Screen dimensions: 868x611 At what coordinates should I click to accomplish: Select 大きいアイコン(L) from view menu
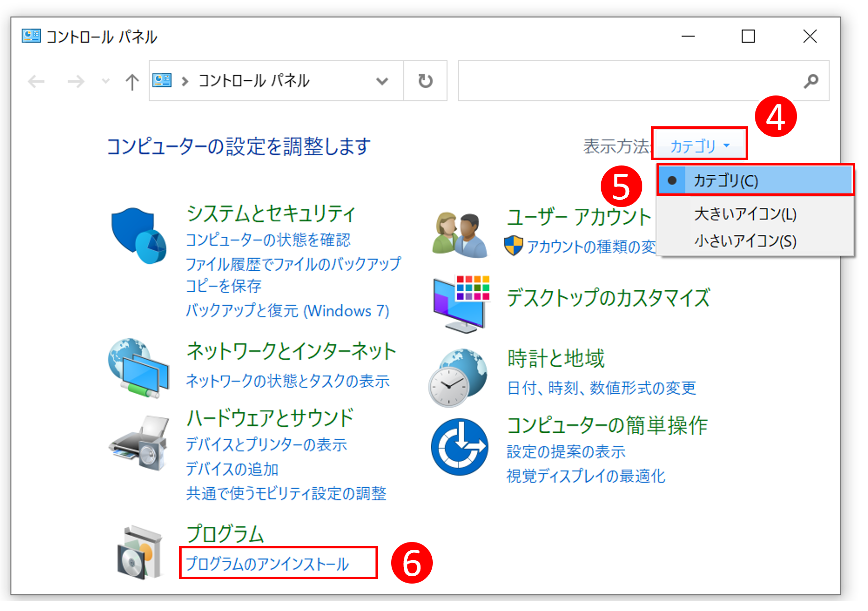tap(755, 214)
